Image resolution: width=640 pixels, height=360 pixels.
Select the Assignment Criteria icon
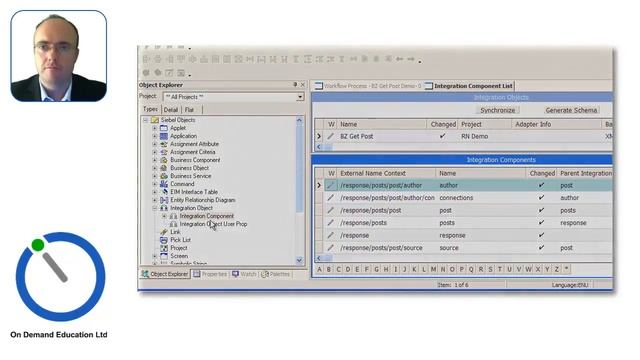tap(164, 152)
